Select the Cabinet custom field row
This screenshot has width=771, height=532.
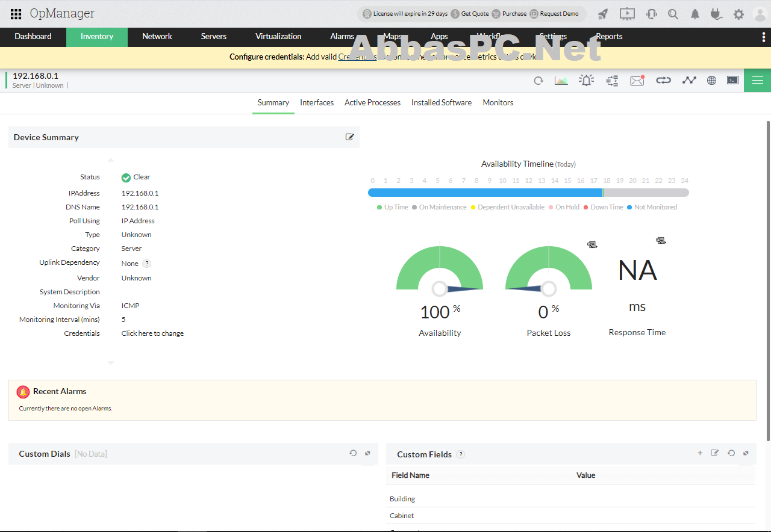pyautogui.click(x=570, y=516)
